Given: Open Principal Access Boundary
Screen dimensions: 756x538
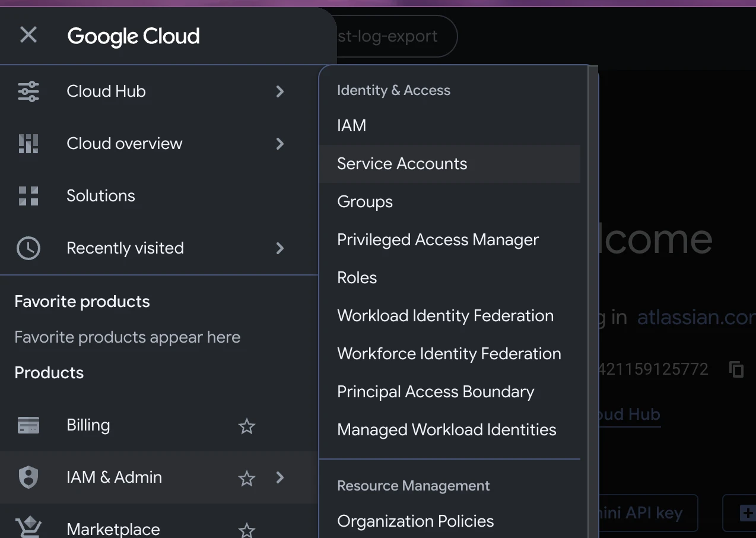Looking at the screenshot, I should coord(450,392).
